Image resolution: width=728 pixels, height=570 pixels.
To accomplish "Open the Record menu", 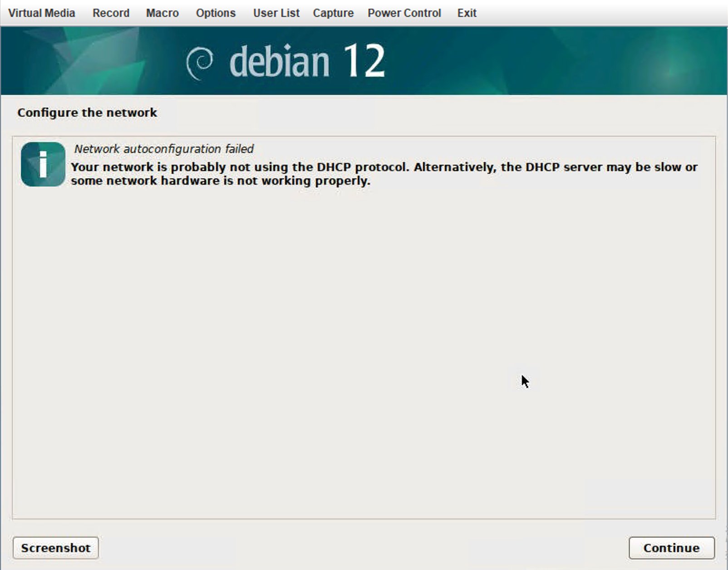I will pos(111,13).
